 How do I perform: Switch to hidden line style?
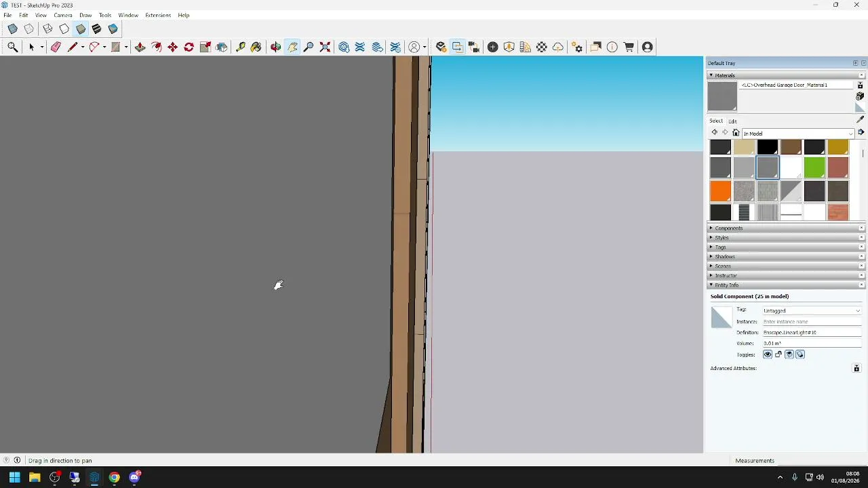[x=64, y=29]
